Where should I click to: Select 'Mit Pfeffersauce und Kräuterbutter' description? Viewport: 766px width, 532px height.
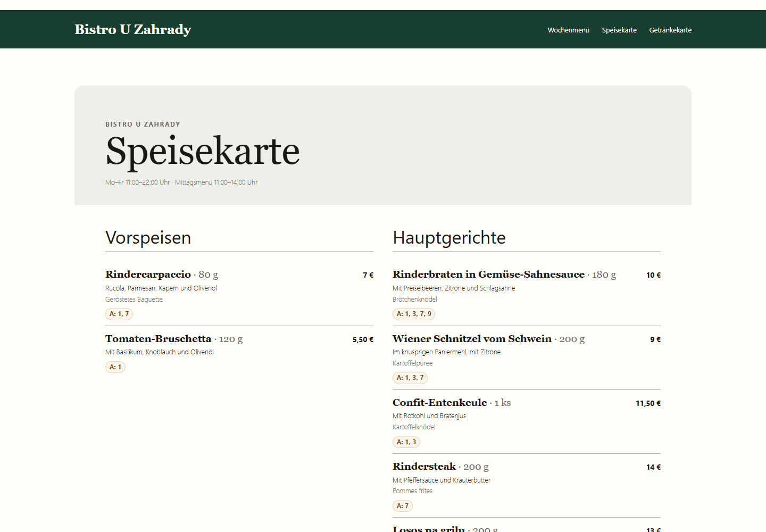(442, 480)
